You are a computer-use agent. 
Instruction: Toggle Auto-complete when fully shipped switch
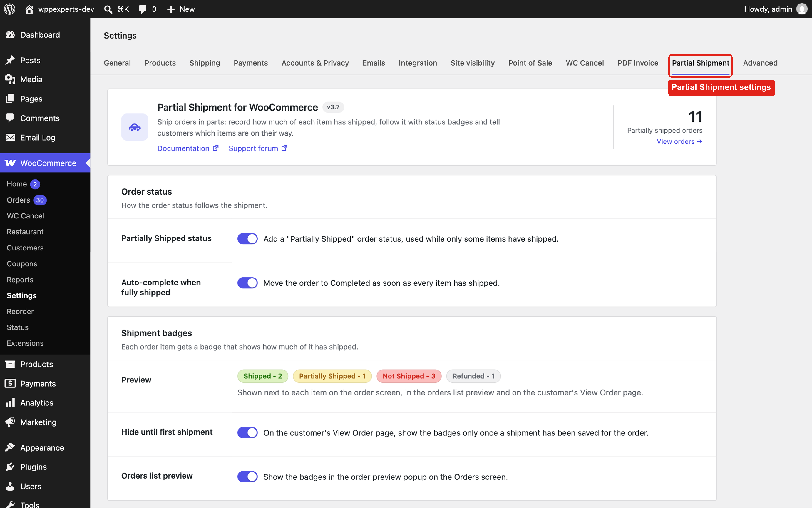(247, 283)
